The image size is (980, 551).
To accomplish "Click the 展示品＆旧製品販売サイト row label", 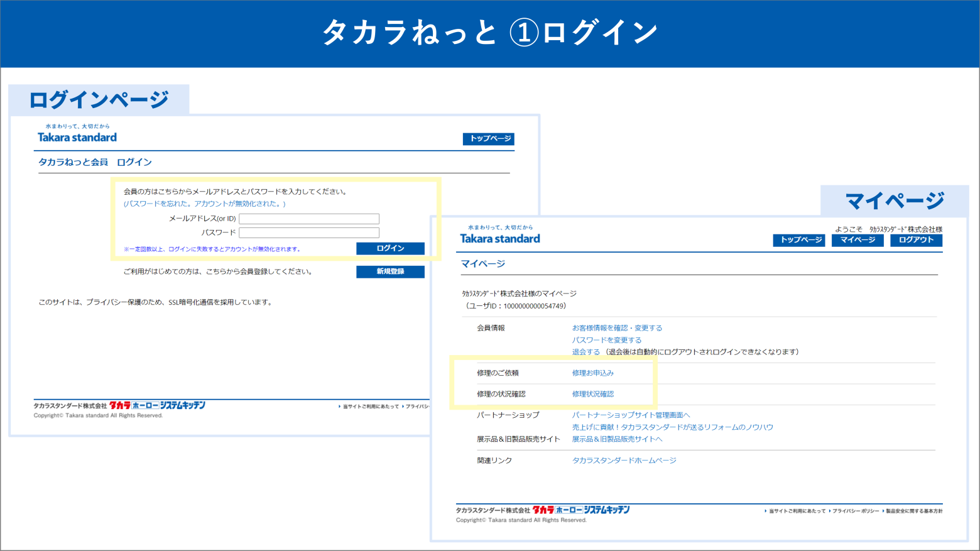I will (x=518, y=439).
